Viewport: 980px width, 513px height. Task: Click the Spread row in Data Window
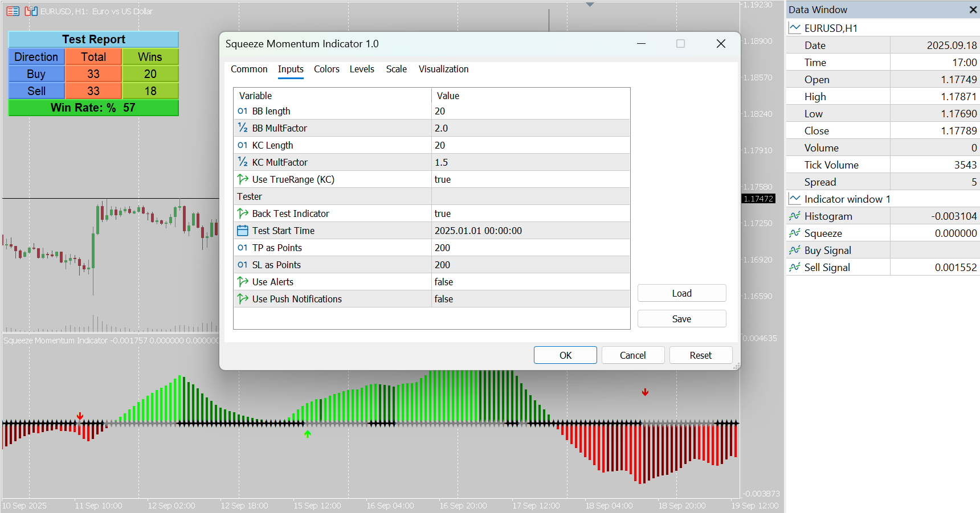click(x=883, y=182)
